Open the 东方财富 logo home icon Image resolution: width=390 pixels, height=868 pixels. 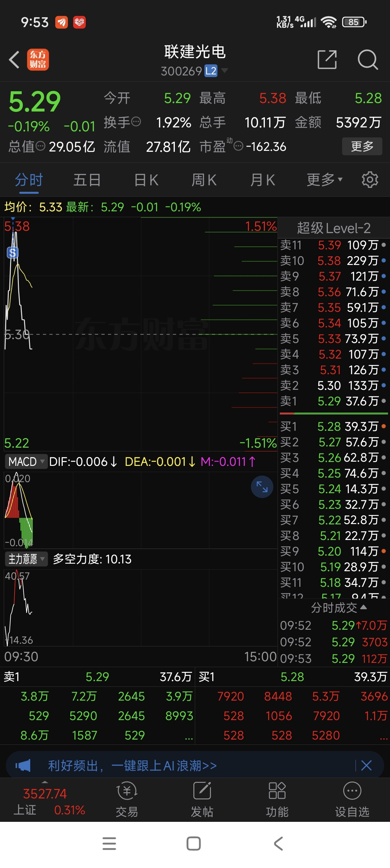38,59
